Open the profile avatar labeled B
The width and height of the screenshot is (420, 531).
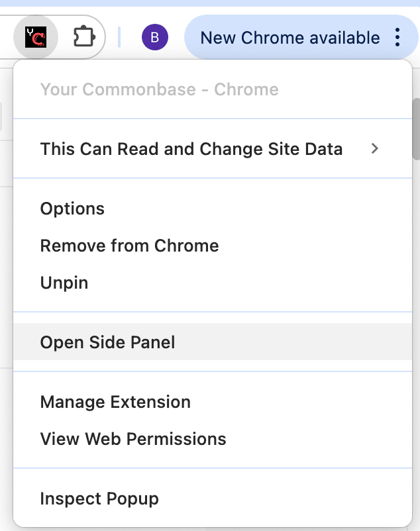[x=154, y=37]
